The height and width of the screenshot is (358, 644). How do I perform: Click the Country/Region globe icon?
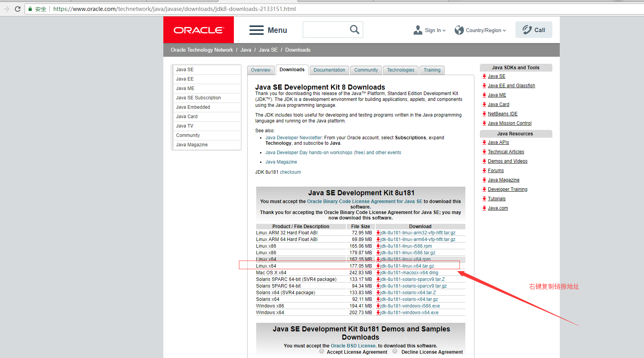point(459,30)
